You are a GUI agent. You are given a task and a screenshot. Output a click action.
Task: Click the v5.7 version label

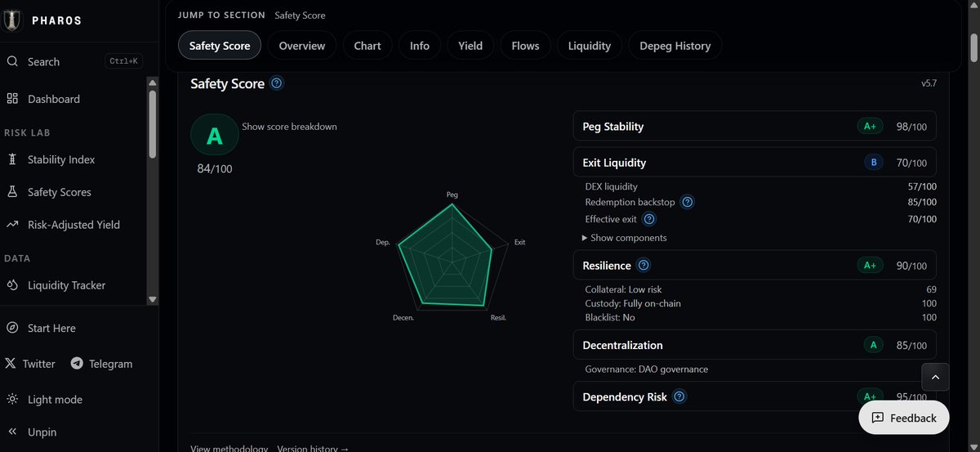(x=929, y=83)
